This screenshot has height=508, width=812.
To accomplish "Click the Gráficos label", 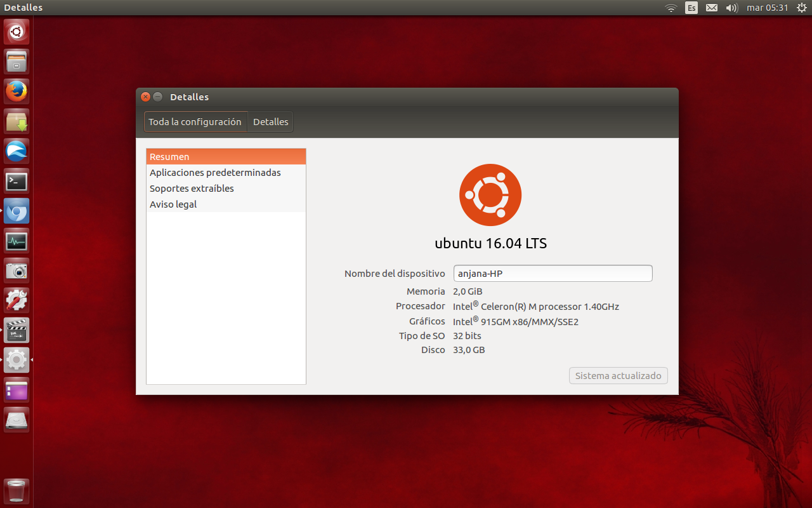I will (427, 321).
